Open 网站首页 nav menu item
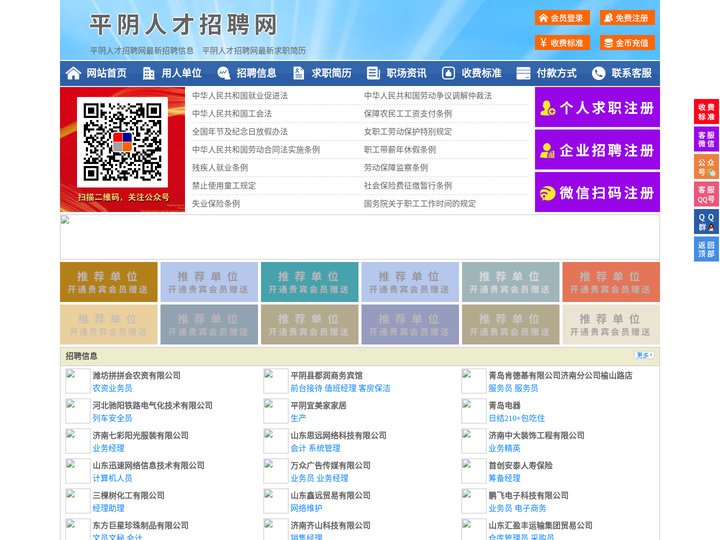This screenshot has height=540, width=720. point(106,73)
